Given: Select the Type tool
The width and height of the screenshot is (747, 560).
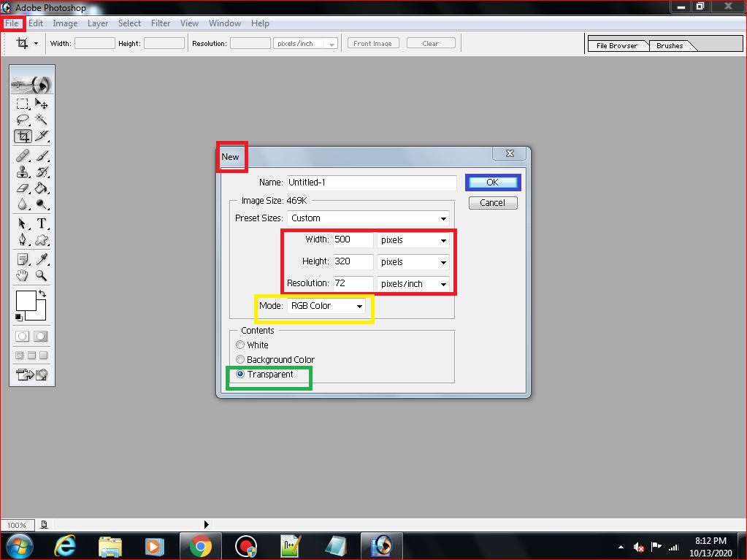Looking at the screenshot, I should [42, 223].
